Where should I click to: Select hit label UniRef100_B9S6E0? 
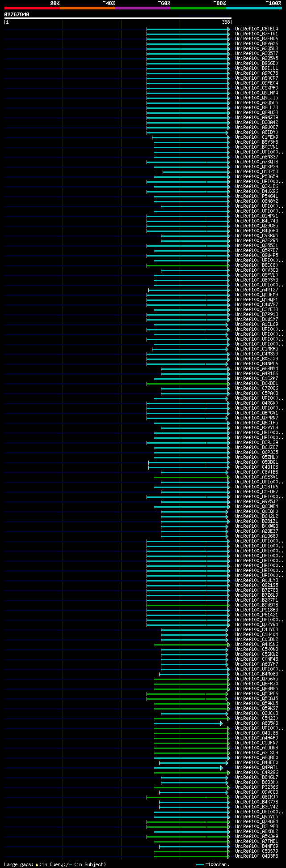[257, 64]
